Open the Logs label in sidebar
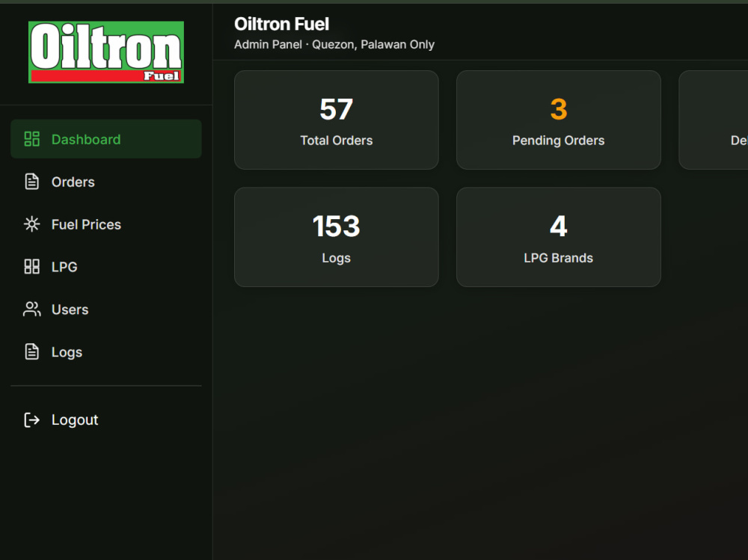The image size is (748, 560). [x=67, y=352]
